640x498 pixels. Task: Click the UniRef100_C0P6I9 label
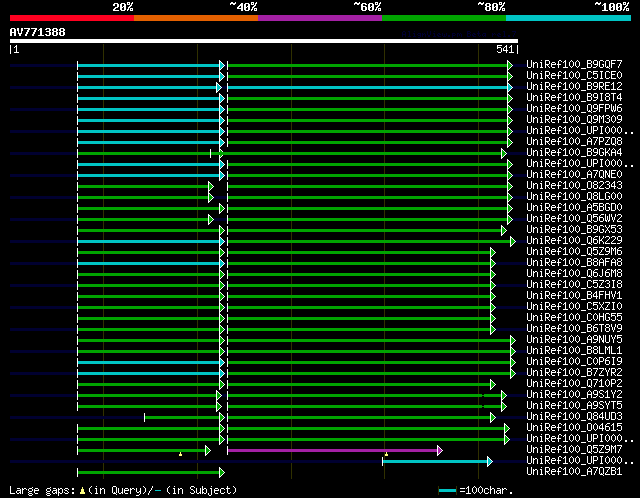(x=574, y=362)
